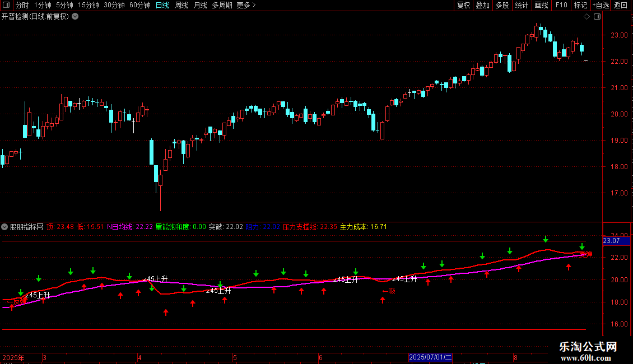Click the 23.00 price axis label
Image resolution: width=633 pixels, height=364 pixels.
pyautogui.click(x=619, y=35)
